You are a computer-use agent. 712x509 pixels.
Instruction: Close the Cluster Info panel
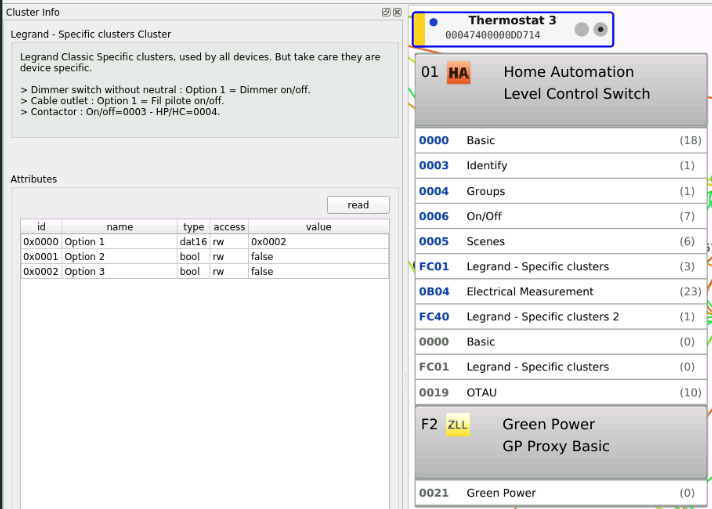tap(397, 12)
